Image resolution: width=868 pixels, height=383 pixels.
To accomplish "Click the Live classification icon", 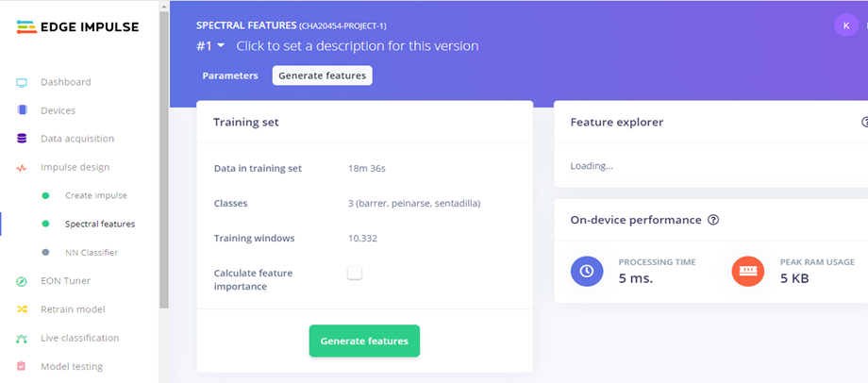I will pos(22,338).
